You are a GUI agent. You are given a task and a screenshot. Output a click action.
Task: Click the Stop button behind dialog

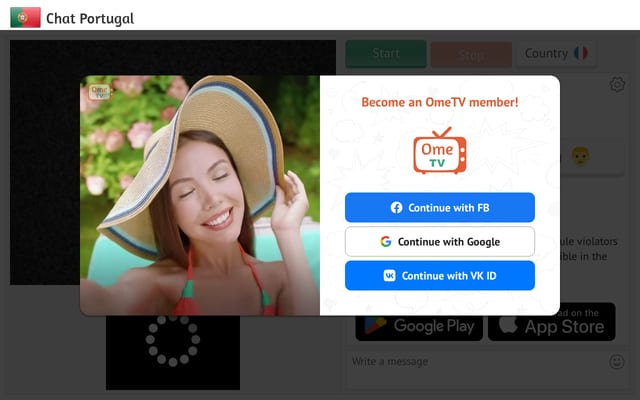pos(471,55)
